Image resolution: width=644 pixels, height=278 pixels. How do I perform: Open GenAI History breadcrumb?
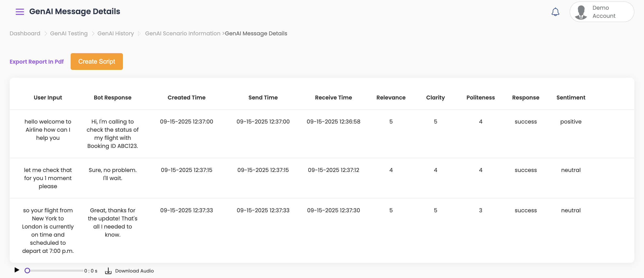(116, 34)
